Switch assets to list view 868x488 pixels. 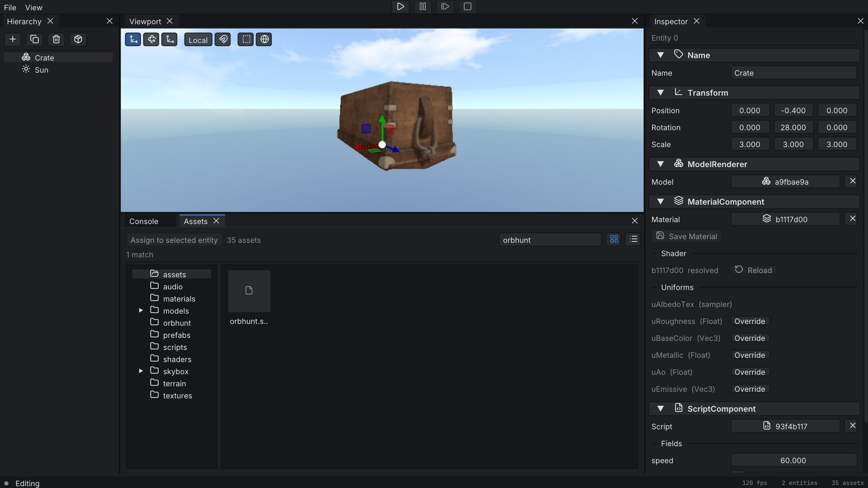[x=633, y=239]
